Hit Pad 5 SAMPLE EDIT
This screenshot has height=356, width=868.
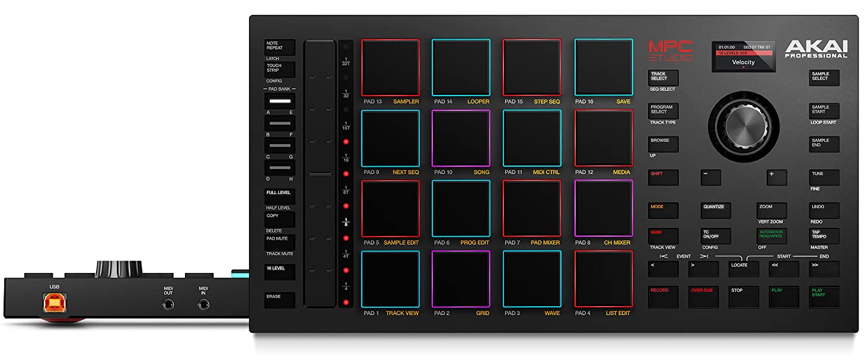pos(390,209)
